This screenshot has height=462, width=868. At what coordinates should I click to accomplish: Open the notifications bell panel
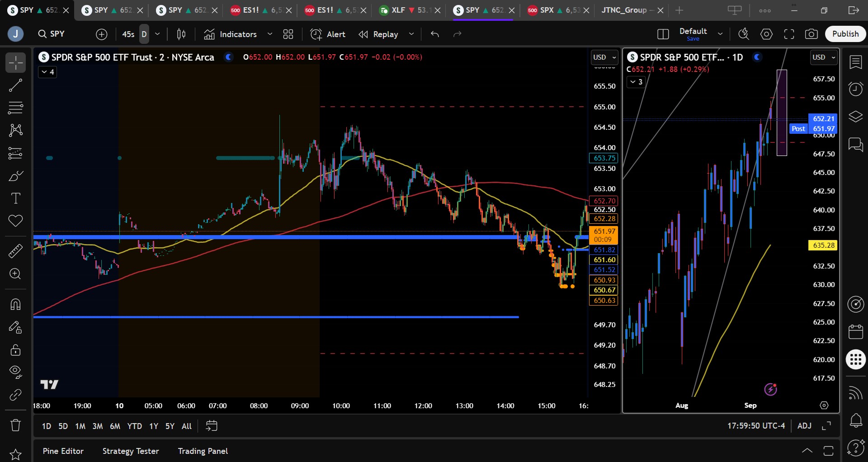pos(856,421)
